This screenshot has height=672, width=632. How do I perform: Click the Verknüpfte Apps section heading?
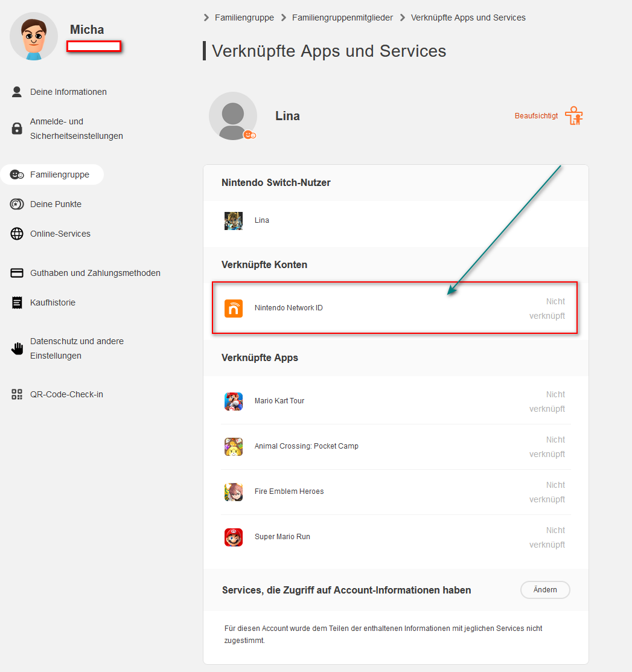(x=260, y=357)
